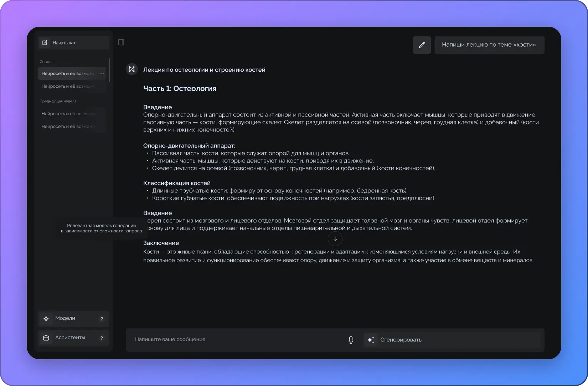Open the first chat under Предыдущая неделя
The image size is (588, 386).
point(68,114)
